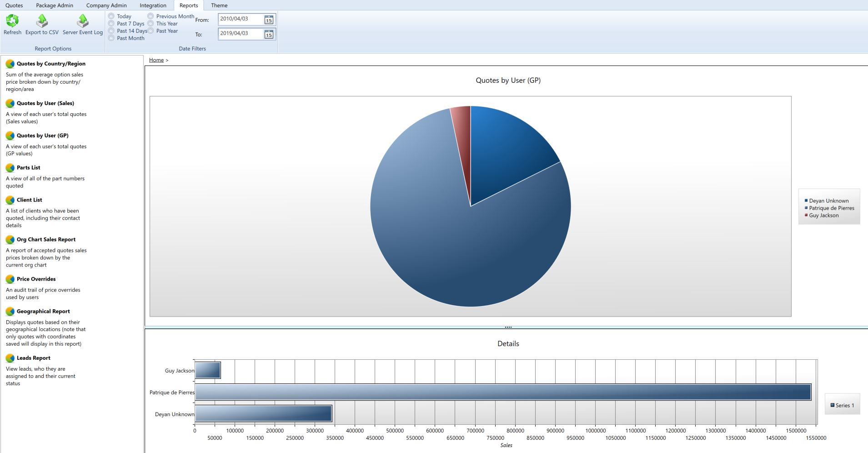Select the Today date filter

[x=111, y=16]
